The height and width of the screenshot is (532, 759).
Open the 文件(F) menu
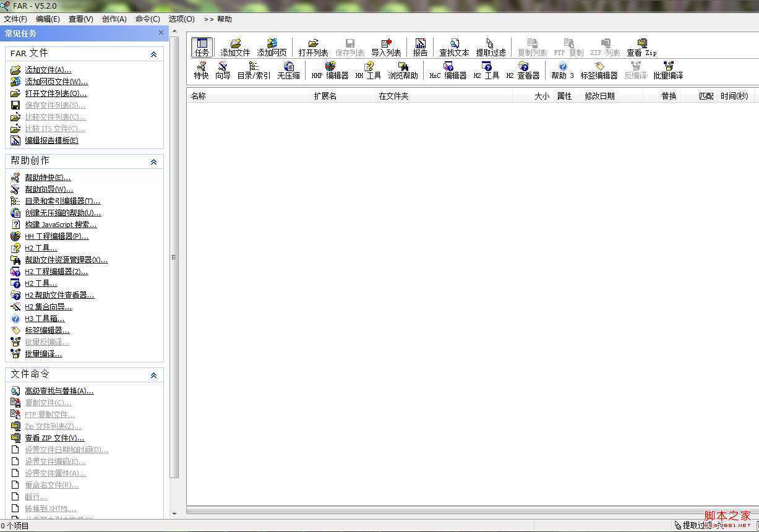[15, 19]
